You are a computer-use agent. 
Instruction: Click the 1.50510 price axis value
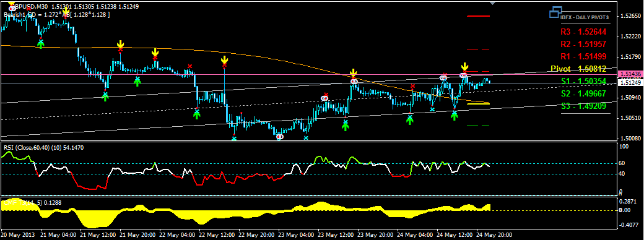(x=631, y=119)
